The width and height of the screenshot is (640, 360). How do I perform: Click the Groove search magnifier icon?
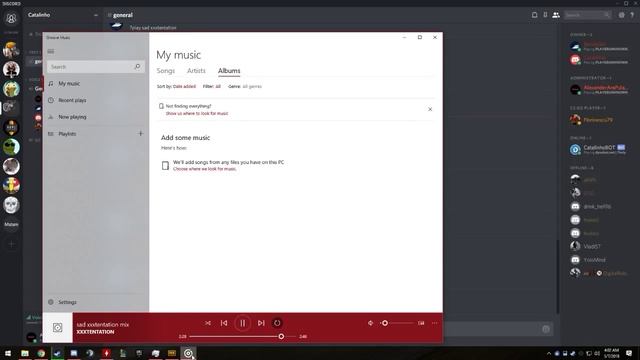coord(138,67)
